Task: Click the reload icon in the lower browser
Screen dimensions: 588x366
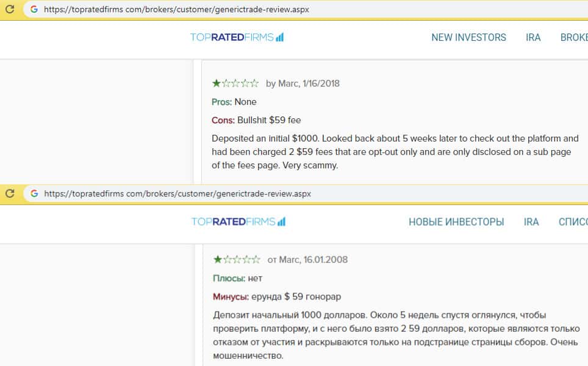Action: click(x=10, y=193)
